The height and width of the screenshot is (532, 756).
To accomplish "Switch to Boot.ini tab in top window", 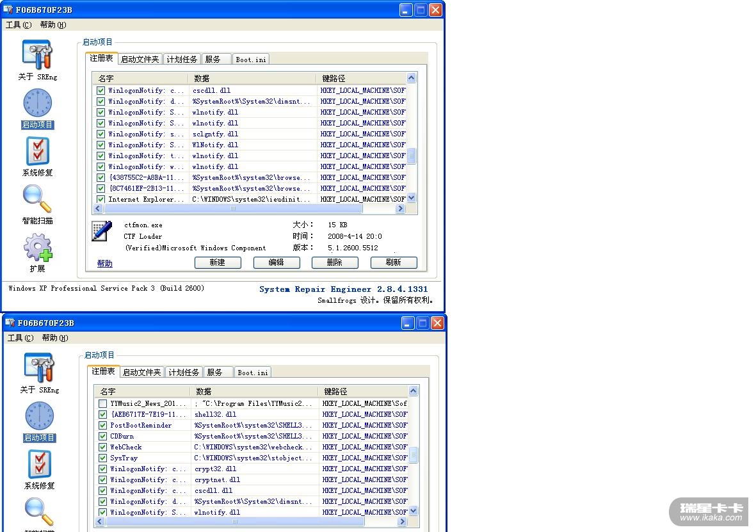I will 251,60.
